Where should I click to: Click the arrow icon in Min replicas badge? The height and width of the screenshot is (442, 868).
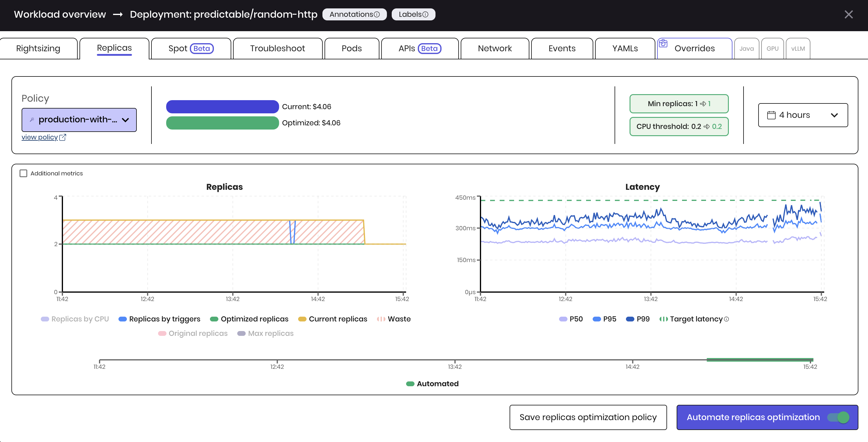[703, 104]
